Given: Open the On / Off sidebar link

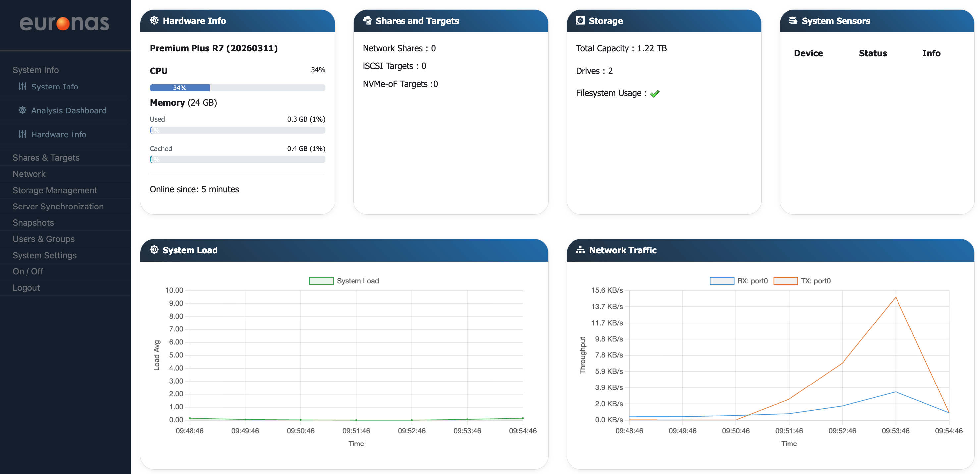Looking at the screenshot, I should 28,271.
